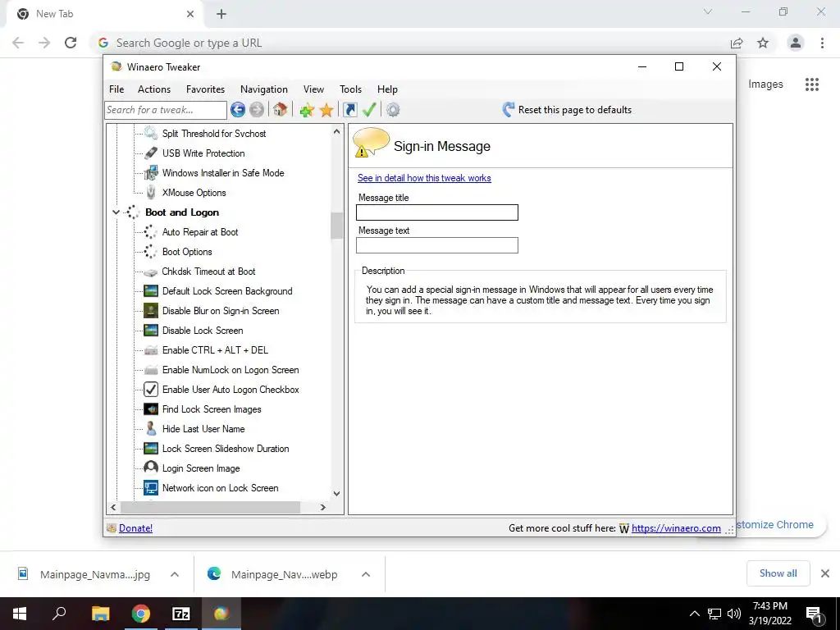Click the Message text input field
Image resolution: width=840 pixels, height=630 pixels.
(x=437, y=245)
